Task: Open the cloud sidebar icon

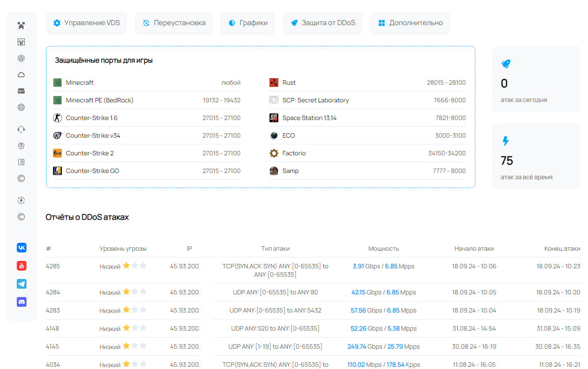Action: (21, 75)
